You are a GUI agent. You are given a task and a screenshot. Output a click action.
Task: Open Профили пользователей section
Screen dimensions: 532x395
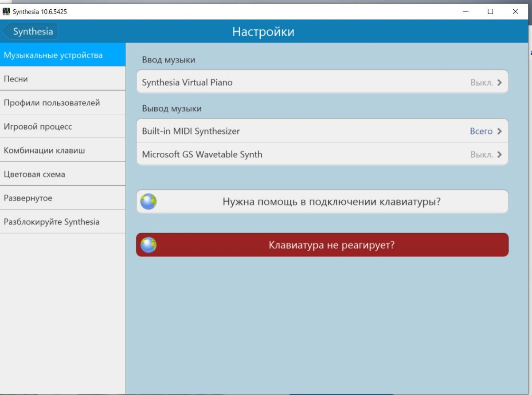click(63, 103)
